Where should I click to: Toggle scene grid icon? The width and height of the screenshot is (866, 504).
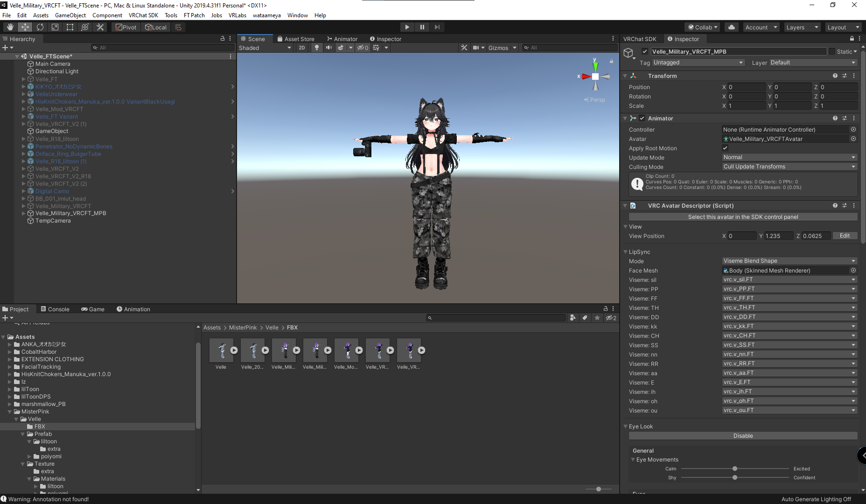376,48
